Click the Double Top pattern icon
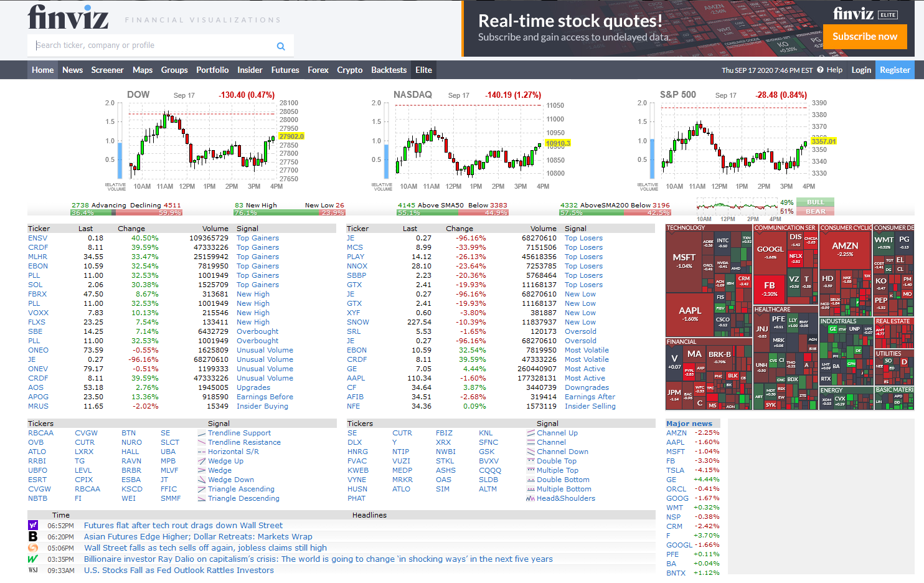924x583 pixels. point(531,462)
